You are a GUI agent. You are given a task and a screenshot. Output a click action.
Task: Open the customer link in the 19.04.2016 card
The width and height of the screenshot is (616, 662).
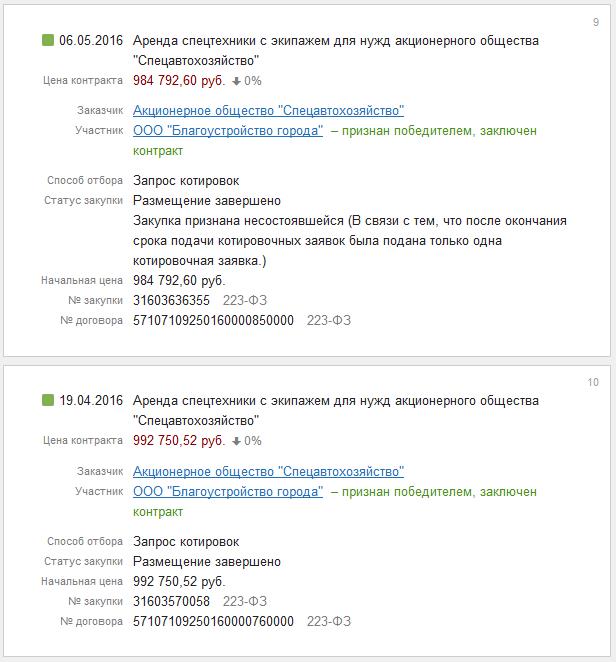click(x=268, y=471)
